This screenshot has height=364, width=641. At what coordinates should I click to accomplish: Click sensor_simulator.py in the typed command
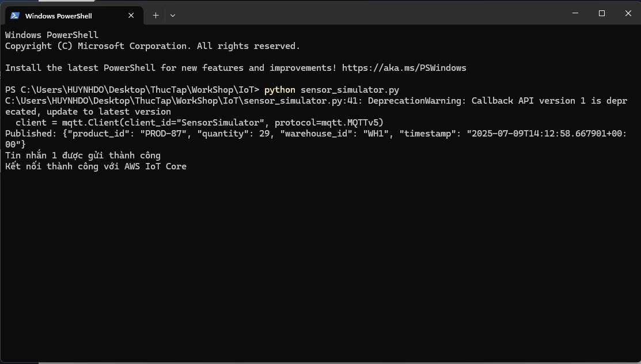pyautogui.click(x=350, y=90)
